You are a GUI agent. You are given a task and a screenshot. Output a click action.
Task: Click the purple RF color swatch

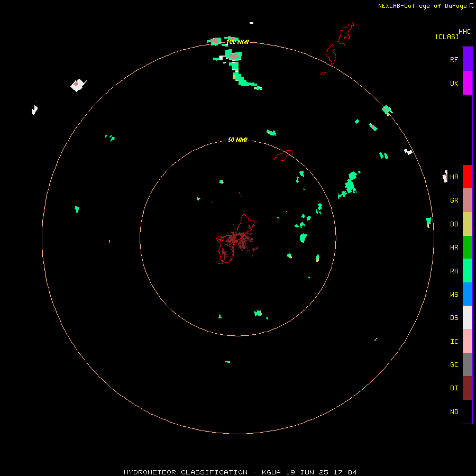tap(467, 59)
